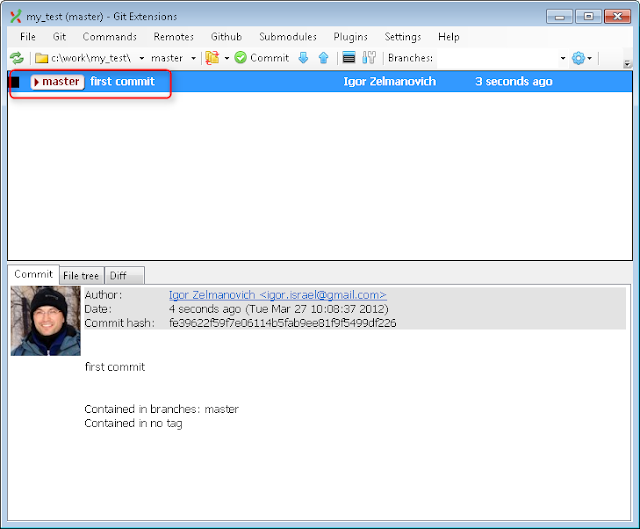Expand the Branches filter combo arrow
Image resolution: width=640 pixels, height=529 pixels.
tap(563, 58)
